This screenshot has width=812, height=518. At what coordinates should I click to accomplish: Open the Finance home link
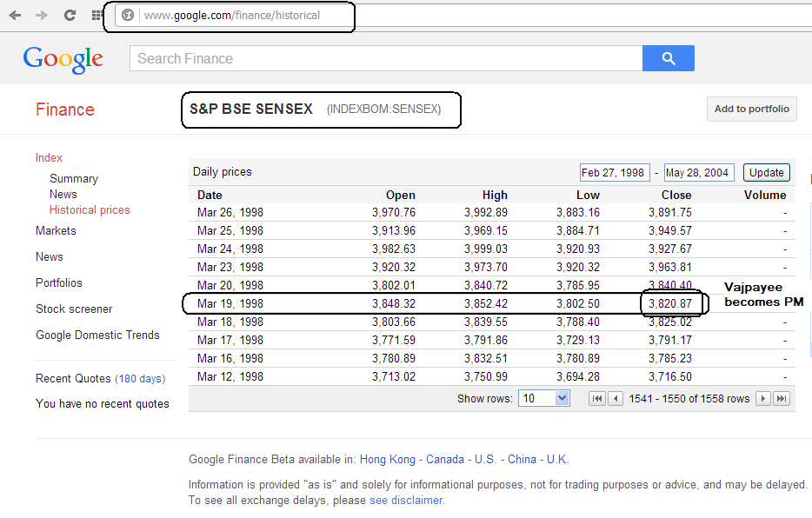click(64, 110)
